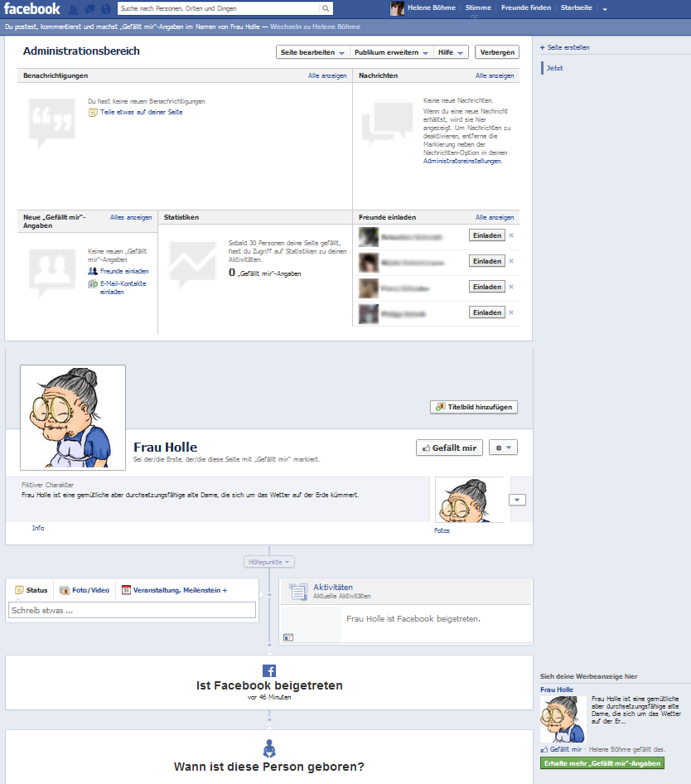Open Höhepunkte dropdown on timeline
691x784 pixels.
coord(269,562)
